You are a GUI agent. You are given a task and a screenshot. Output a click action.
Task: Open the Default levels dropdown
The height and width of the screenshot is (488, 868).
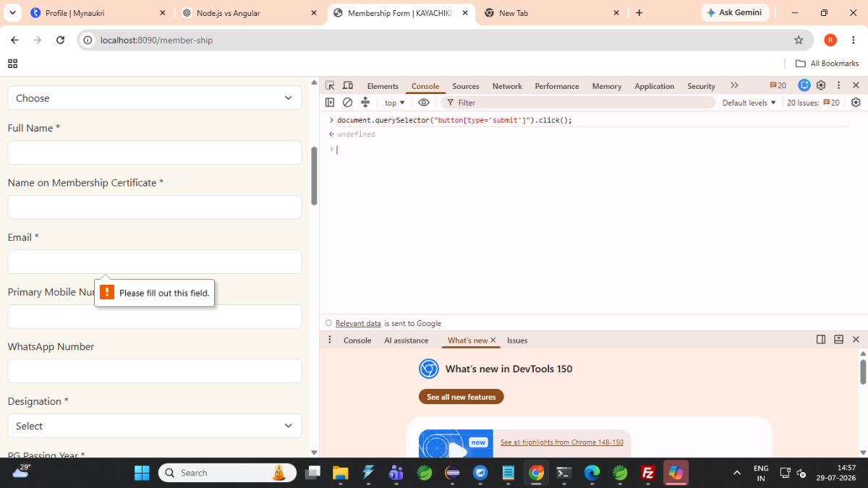749,103
